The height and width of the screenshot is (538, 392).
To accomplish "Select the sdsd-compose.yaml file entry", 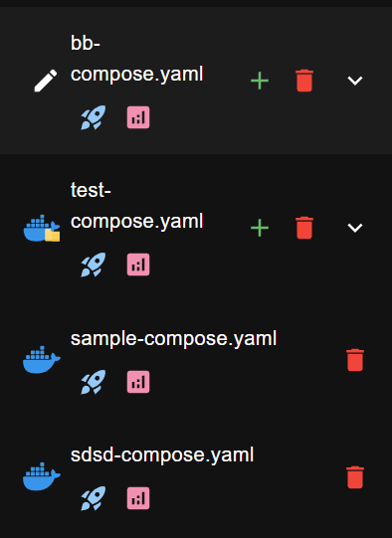I will click(x=162, y=455).
